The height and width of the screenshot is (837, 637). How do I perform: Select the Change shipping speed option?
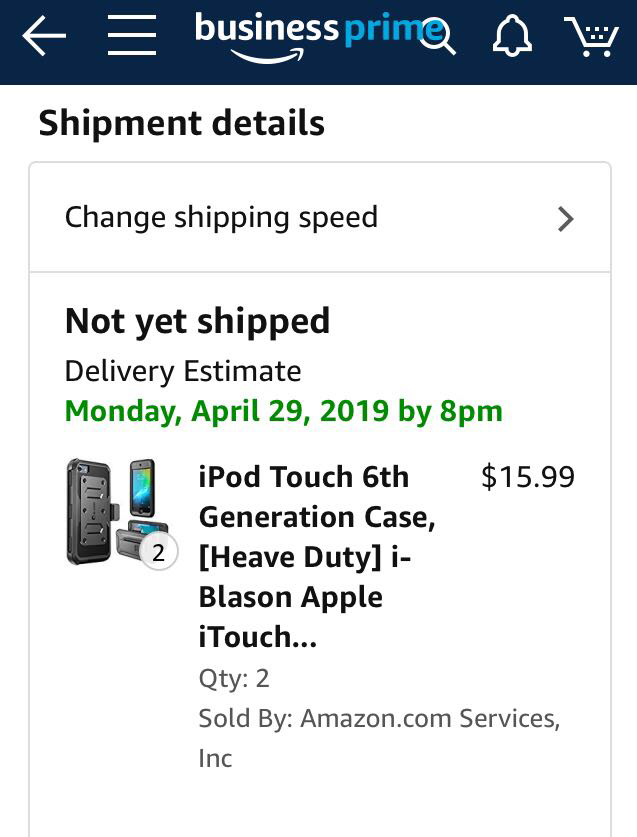point(221,217)
